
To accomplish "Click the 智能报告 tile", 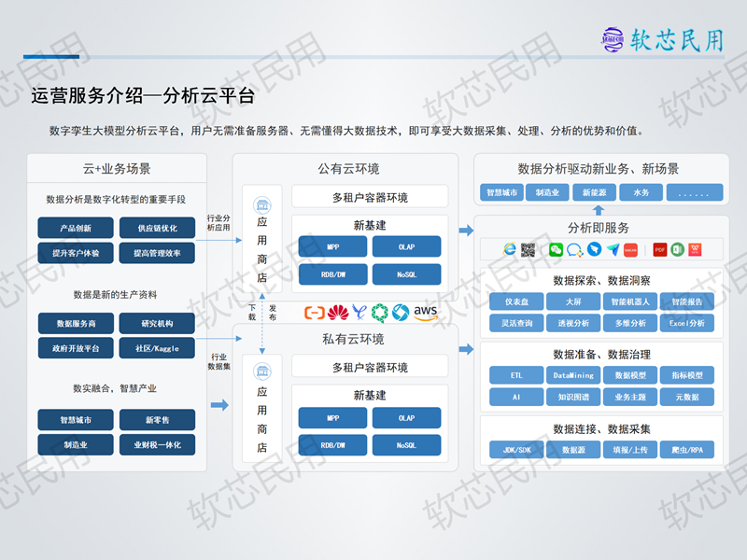I will click(x=687, y=301).
